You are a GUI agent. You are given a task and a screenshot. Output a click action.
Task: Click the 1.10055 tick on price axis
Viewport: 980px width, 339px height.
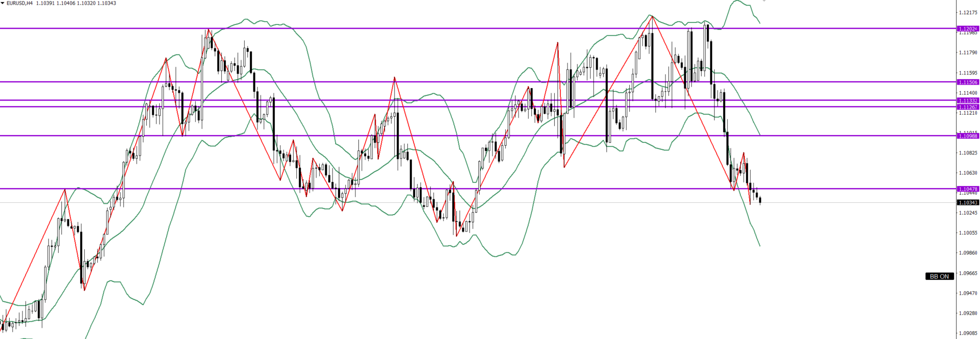(968, 233)
